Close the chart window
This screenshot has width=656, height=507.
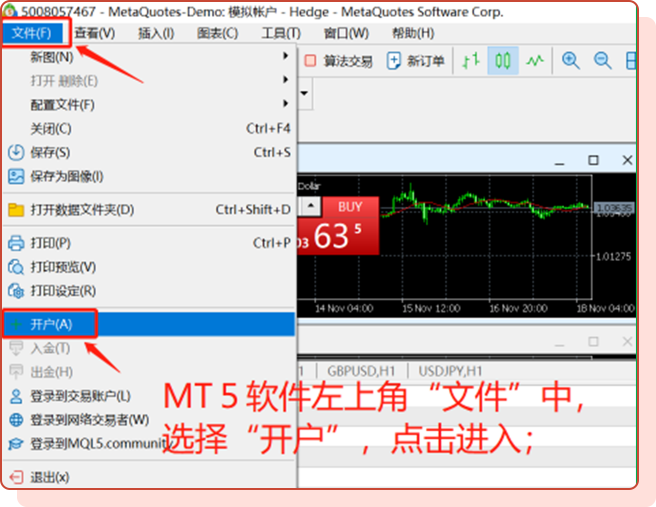click(x=627, y=160)
